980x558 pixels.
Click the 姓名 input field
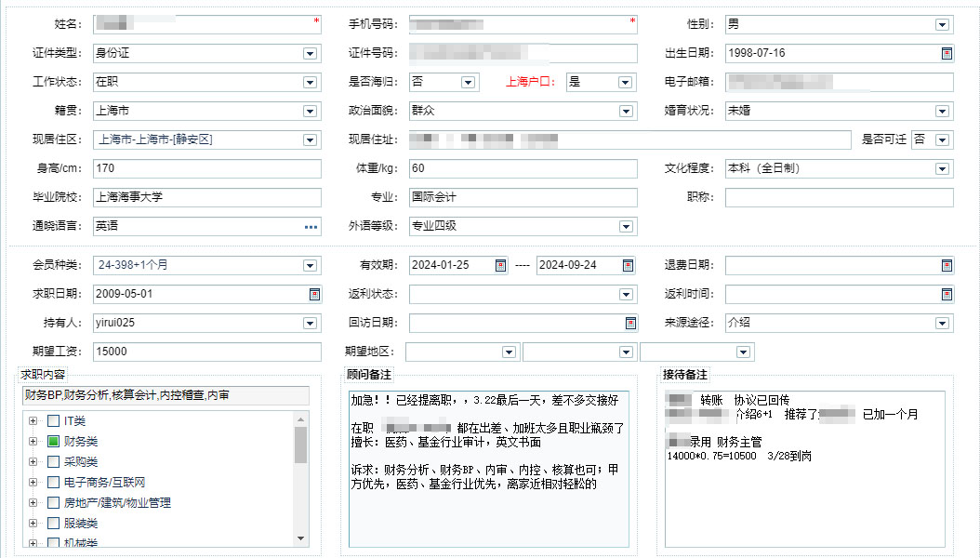tap(206, 24)
